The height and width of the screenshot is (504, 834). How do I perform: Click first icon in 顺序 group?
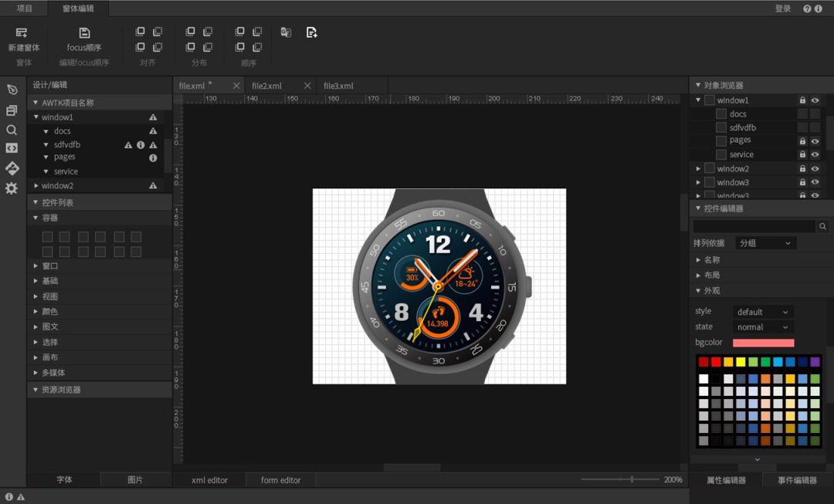(x=240, y=32)
